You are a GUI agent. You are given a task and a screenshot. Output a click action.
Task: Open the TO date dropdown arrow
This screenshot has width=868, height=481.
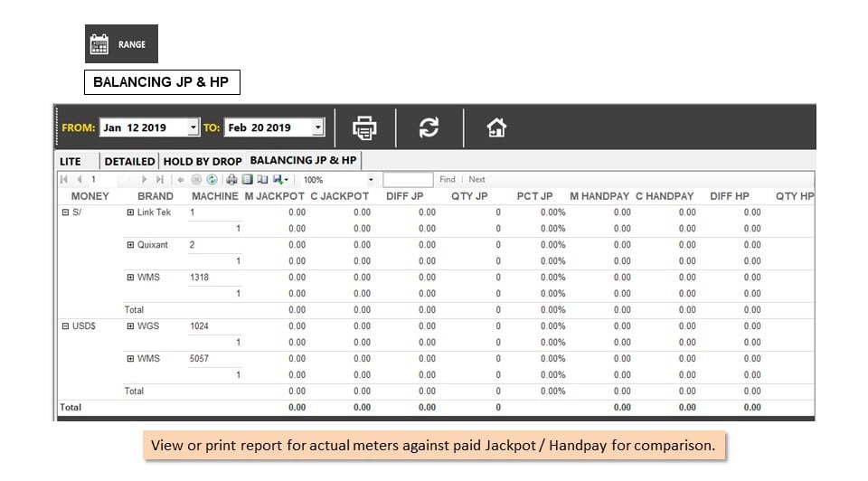pyautogui.click(x=317, y=127)
